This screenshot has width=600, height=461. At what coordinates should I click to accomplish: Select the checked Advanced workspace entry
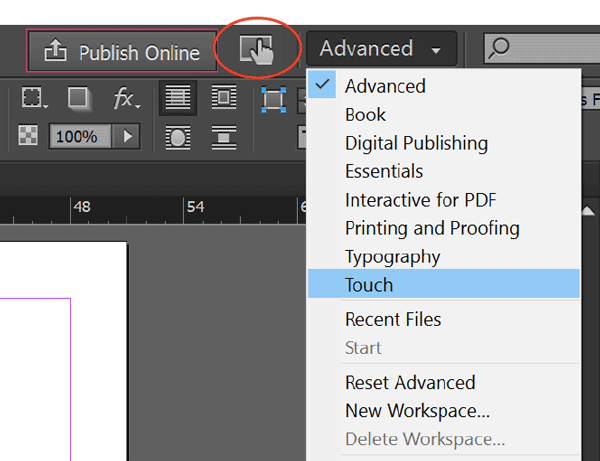pos(444,86)
